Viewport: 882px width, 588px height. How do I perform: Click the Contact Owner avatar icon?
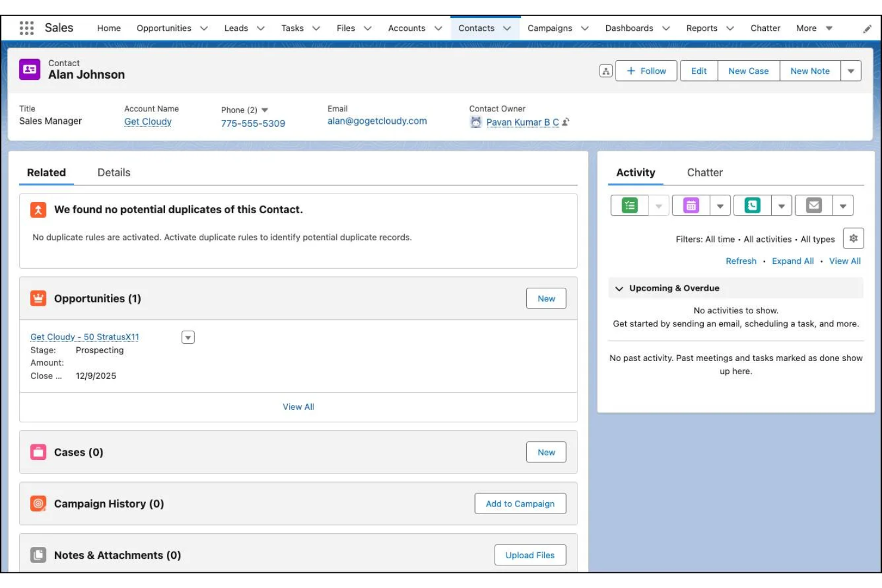tap(476, 122)
